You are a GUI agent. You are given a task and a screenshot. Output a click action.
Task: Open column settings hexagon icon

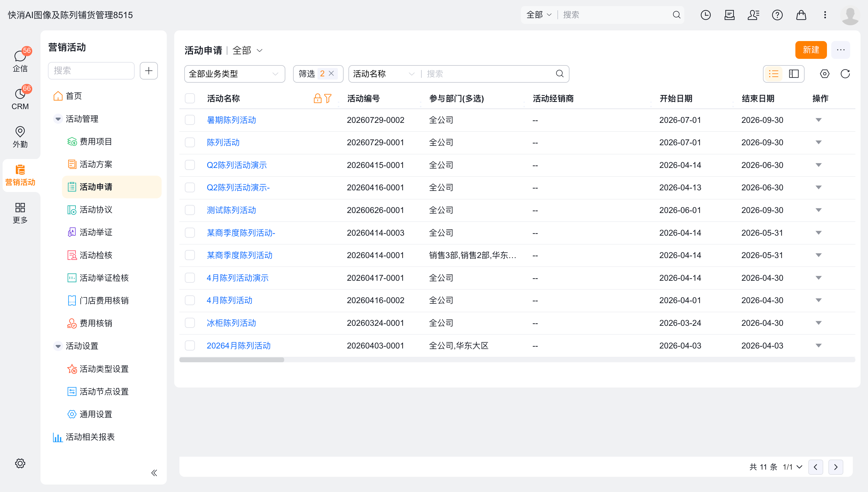(824, 74)
